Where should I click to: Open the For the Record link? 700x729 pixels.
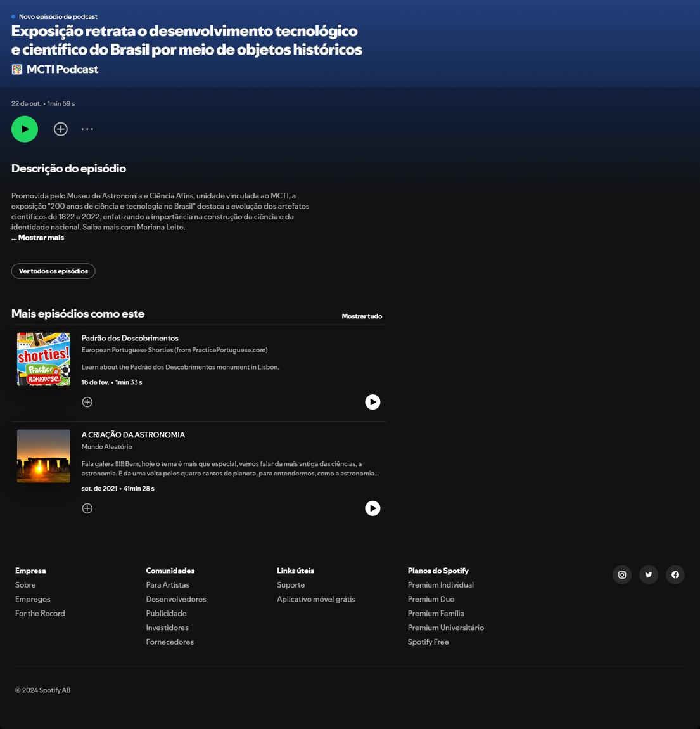click(40, 613)
